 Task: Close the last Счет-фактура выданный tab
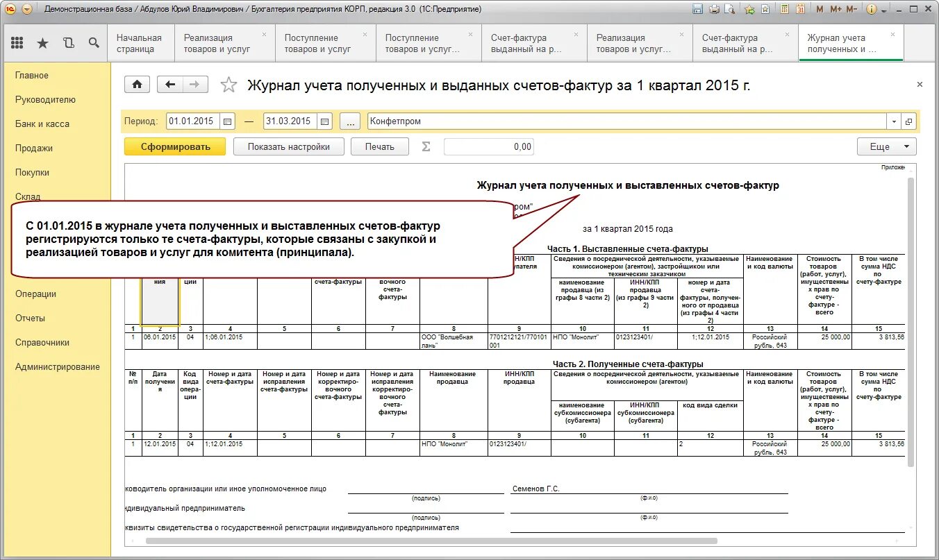pyautogui.click(x=787, y=34)
